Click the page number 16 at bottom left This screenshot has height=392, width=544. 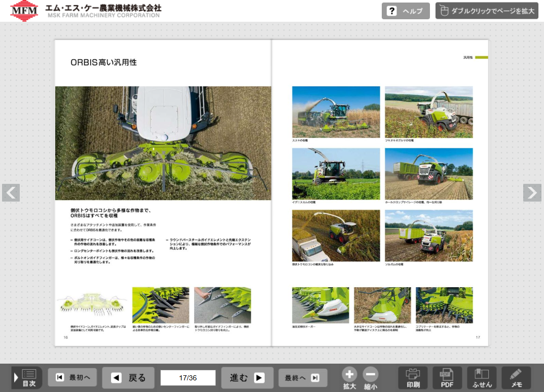65,337
